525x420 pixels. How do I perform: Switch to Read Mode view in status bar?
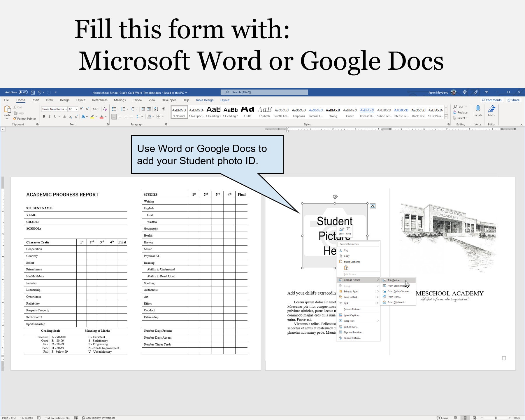[456, 418]
